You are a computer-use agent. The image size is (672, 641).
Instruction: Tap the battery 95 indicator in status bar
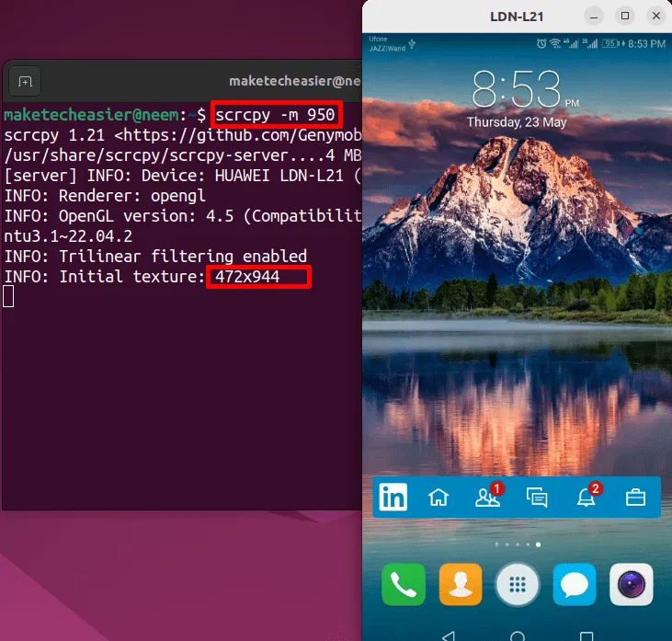point(610,43)
